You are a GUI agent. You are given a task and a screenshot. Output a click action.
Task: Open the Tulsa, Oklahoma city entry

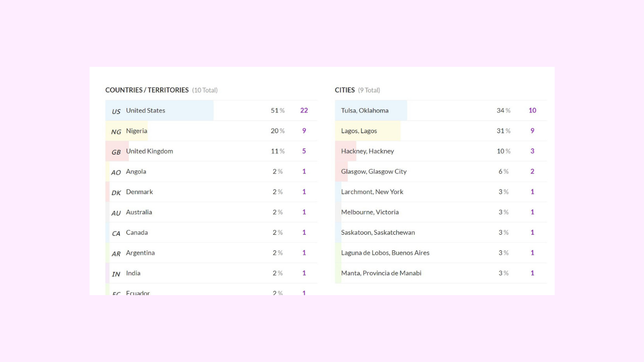pyautogui.click(x=365, y=111)
